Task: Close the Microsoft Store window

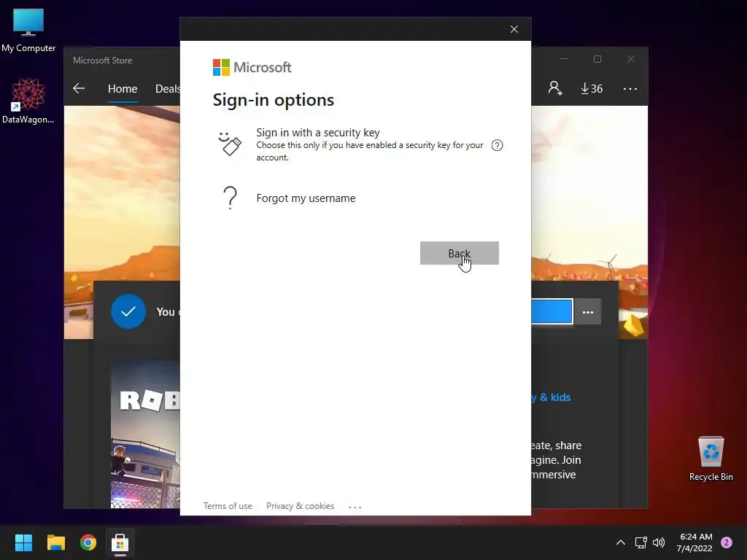Action: [x=631, y=59]
